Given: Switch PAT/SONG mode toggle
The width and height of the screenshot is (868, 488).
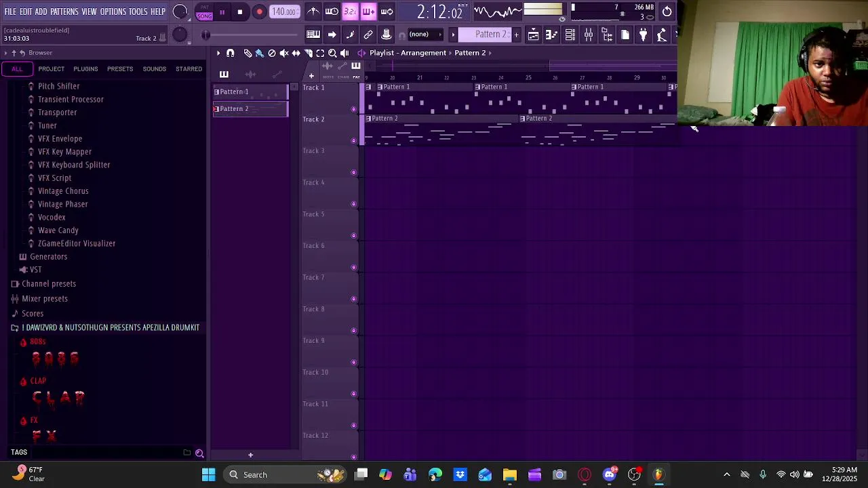Looking at the screenshot, I should click(x=204, y=12).
